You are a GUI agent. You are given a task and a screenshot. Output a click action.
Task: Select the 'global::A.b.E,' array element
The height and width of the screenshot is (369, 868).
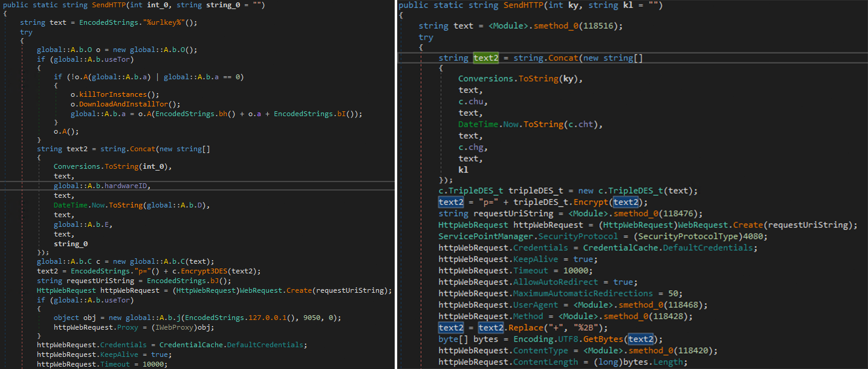point(83,224)
